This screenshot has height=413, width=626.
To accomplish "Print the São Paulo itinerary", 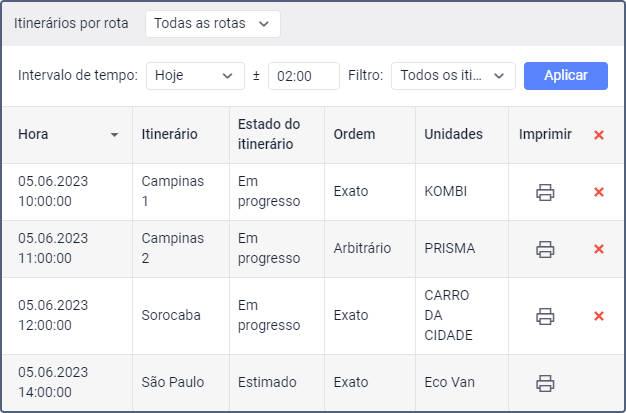I will [x=545, y=383].
